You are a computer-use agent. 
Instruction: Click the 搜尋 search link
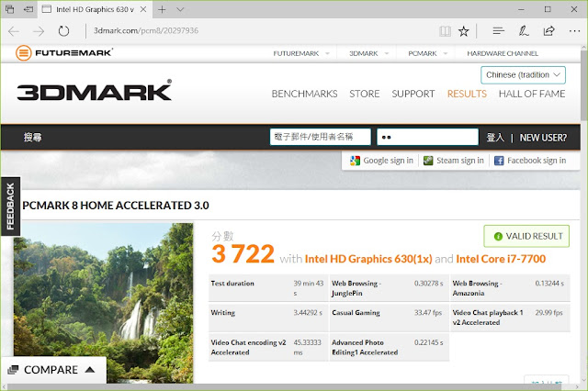[33, 137]
